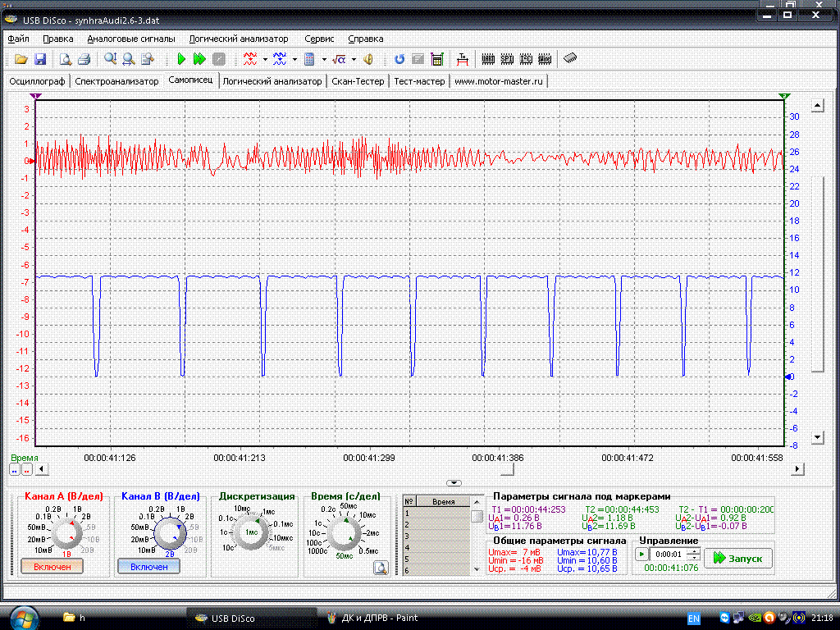Click the printer icon in toolbar
The width and height of the screenshot is (840, 630).
[83, 59]
